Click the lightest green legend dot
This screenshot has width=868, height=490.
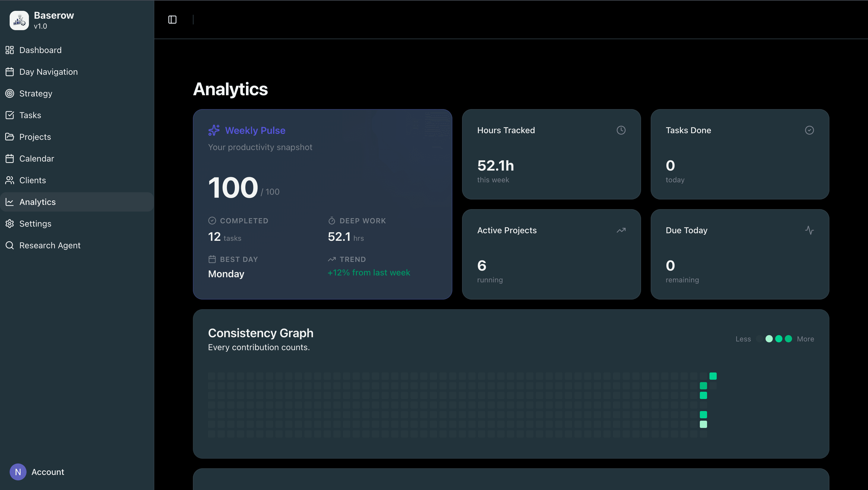click(769, 339)
